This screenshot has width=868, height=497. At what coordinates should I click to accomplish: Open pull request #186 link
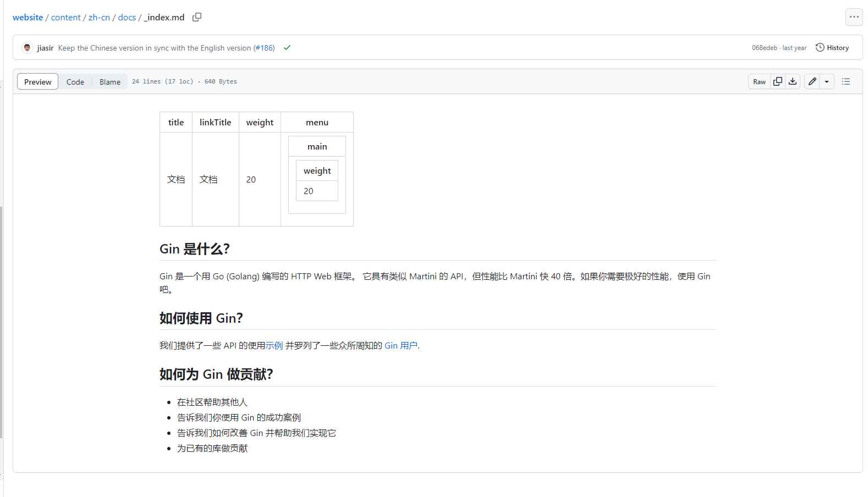(264, 48)
